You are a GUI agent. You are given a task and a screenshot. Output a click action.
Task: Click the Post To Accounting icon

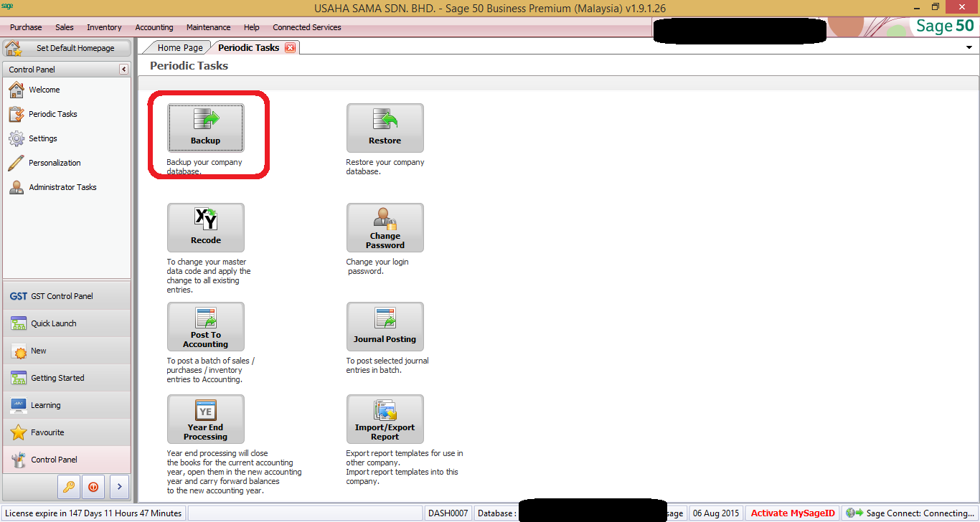point(205,326)
